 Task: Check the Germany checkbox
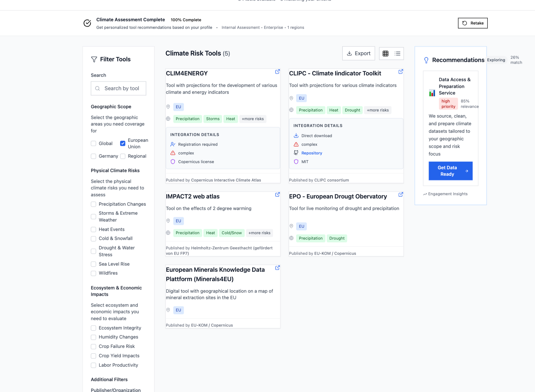pos(93,156)
